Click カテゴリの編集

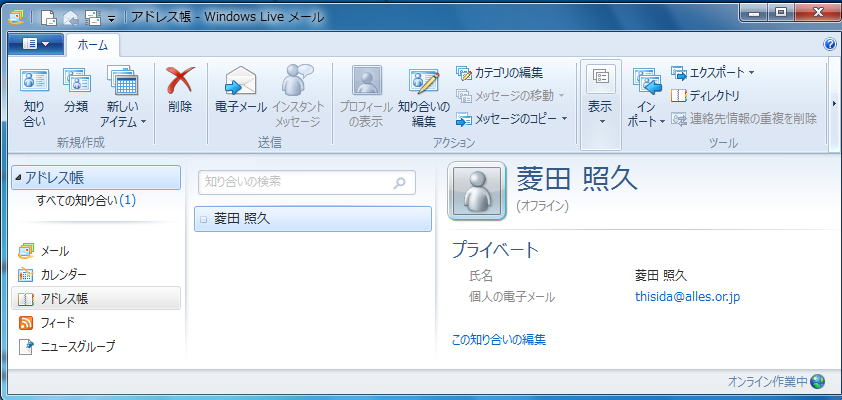tap(499, 72)
